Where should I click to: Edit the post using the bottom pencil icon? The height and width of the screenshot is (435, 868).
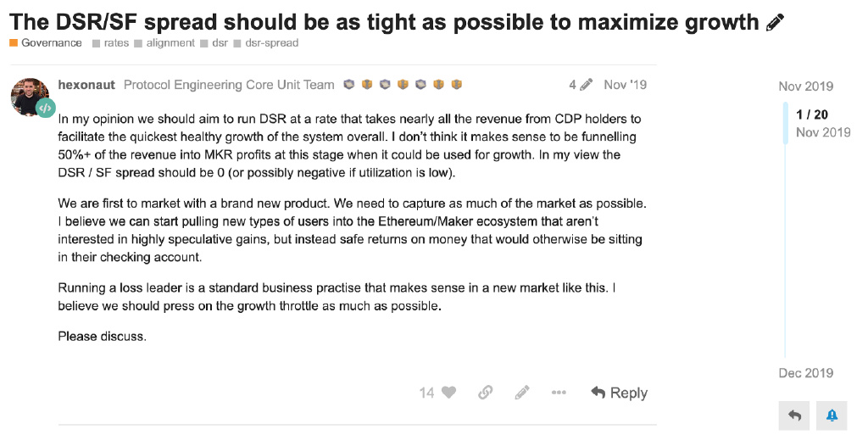pyautogui.click(x=522, y=393)
